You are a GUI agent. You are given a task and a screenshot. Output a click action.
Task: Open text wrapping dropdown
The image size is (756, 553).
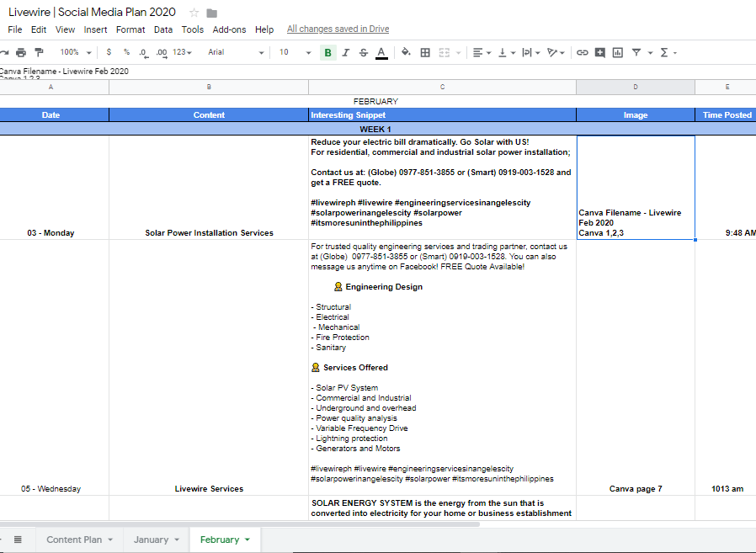tap(531, 52)
